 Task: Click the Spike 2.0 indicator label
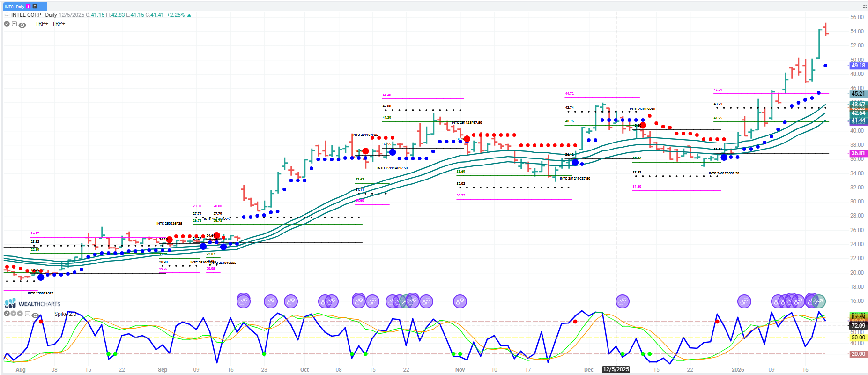[65, 314]
